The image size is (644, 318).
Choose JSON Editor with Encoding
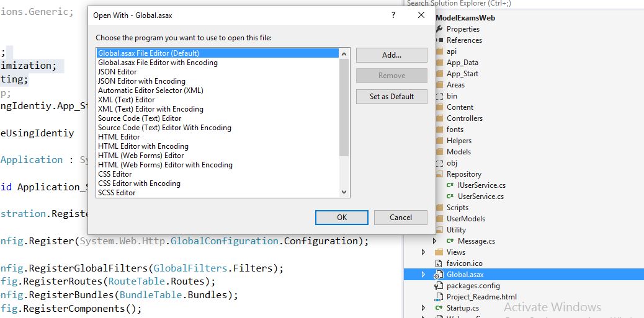tap(141, 81)
